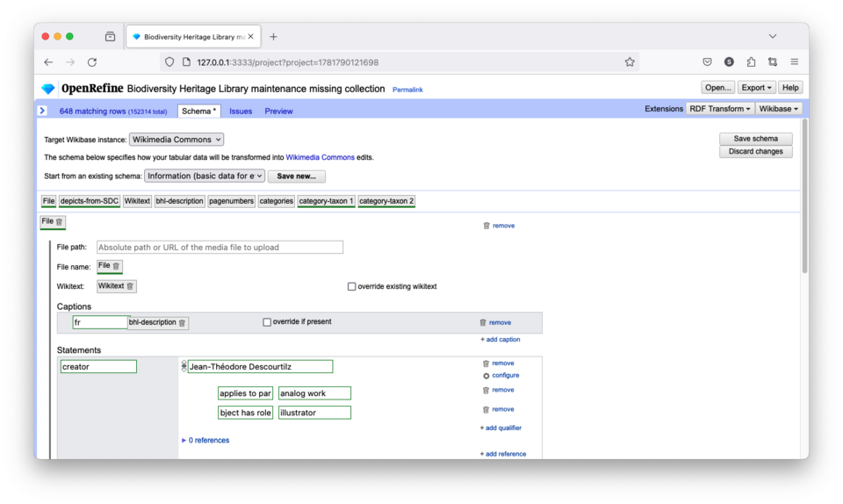
Task: Reload the page with the refresh icon
Action: point(92,62)
